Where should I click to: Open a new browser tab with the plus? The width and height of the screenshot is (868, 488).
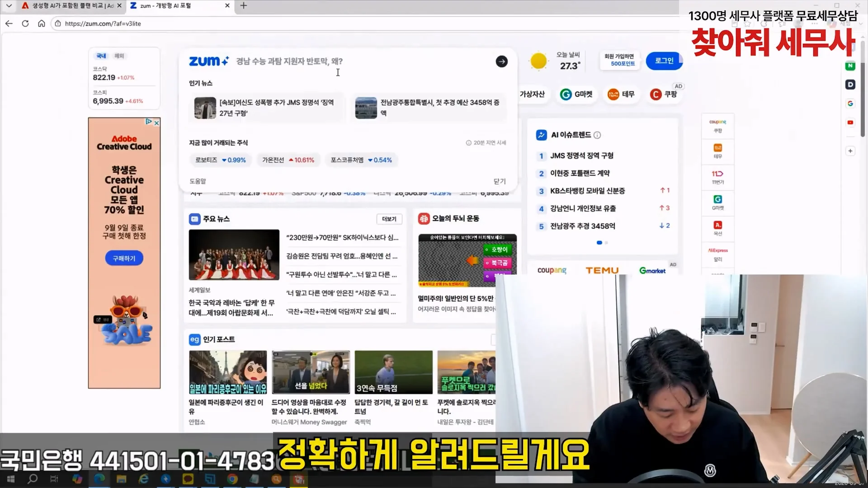(x=244, y=5)
